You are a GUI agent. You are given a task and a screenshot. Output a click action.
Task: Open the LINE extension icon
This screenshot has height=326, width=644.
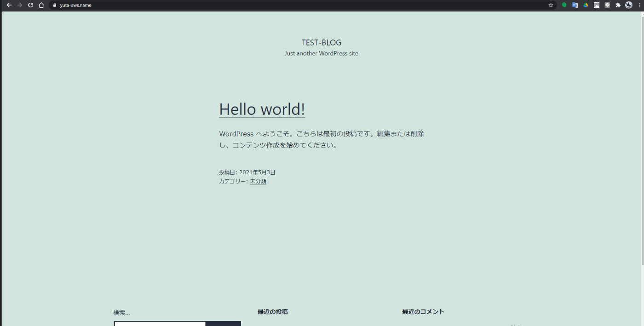(607, 5)
